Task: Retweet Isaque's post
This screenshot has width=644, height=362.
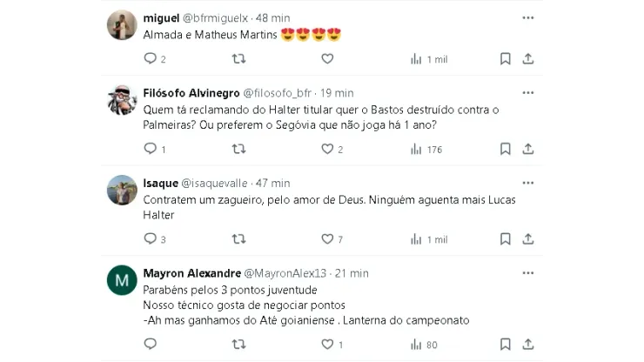Action: 238,238
